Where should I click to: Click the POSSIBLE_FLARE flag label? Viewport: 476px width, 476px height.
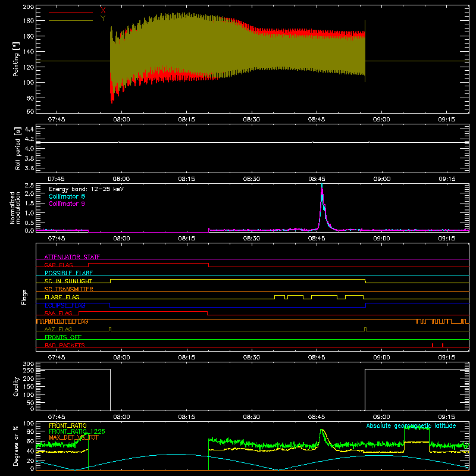coord(68,273)
